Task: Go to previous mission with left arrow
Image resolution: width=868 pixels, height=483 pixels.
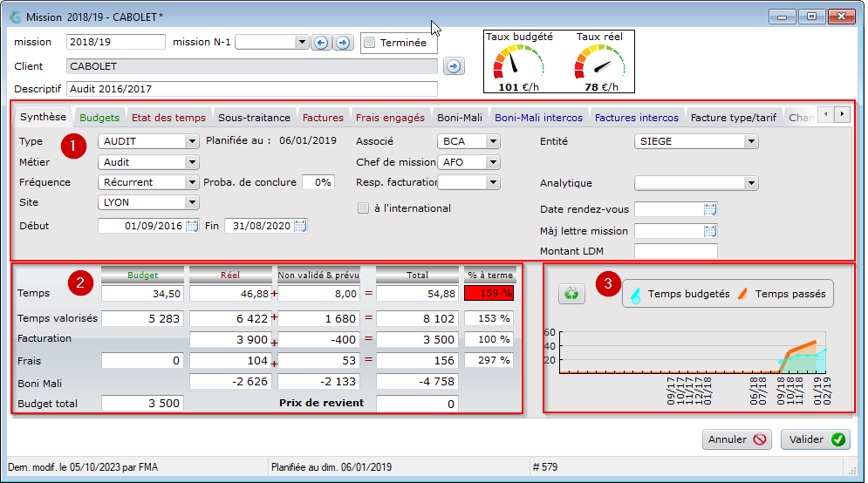Action: pyautogui.click(x=321, y=43)
